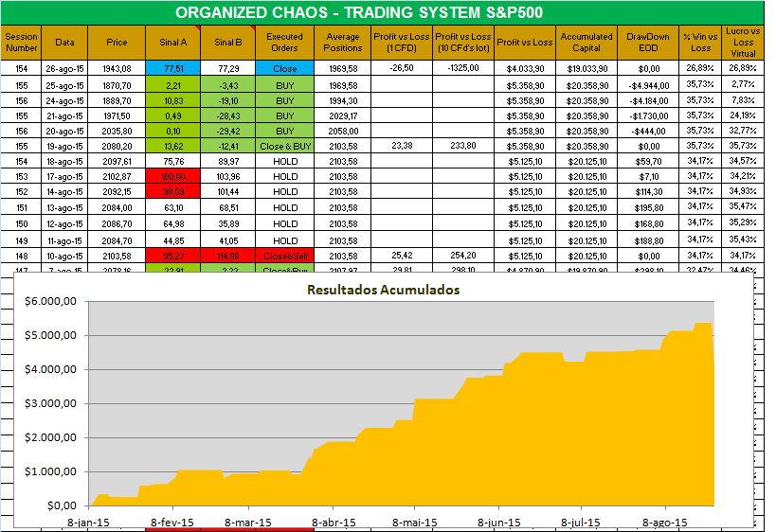Image resolution: width=776 pixels, height=532 pixels.
Task: Click the red Sinal B cell '114,88'
Action: 228,256
